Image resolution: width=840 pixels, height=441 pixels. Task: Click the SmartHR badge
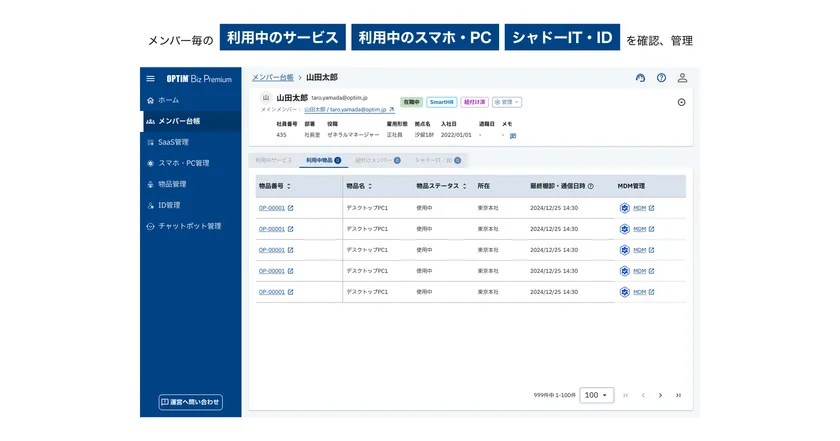click(441, 102)
